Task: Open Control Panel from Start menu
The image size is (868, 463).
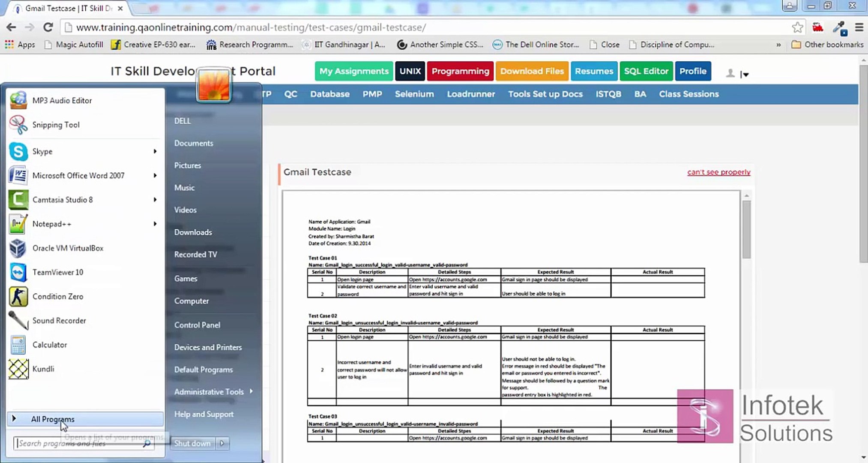Action: tap(197, 325)
